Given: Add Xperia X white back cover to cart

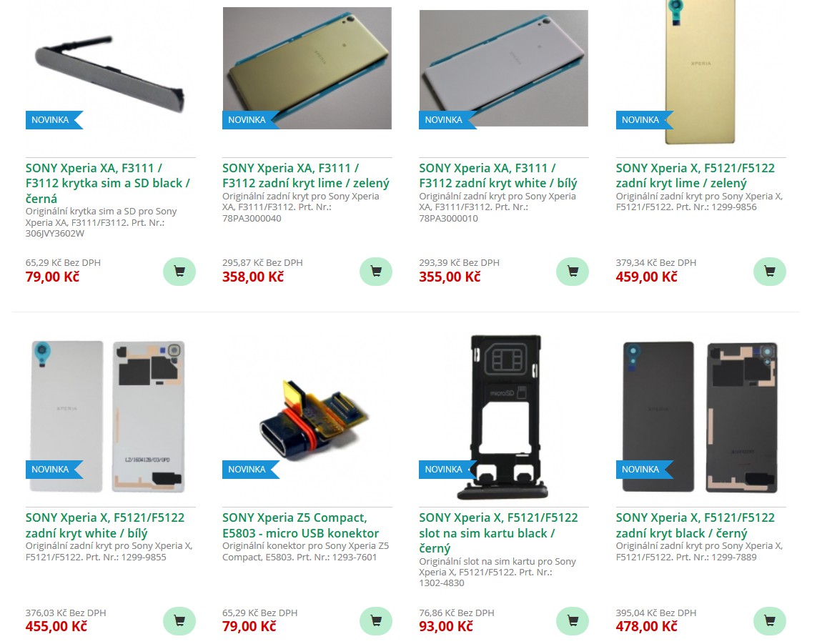Looking at the screenshot, I should click(179, 621).
